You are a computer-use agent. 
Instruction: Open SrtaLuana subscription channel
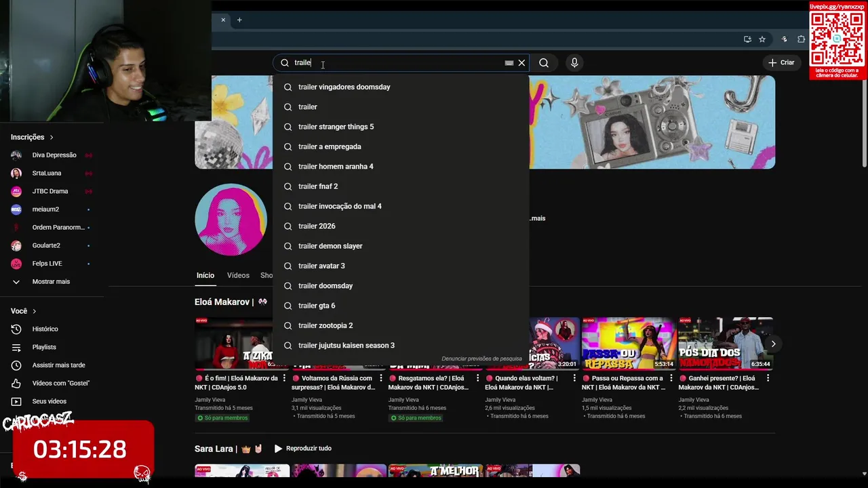pyautogui.click(x=52, y=173)
